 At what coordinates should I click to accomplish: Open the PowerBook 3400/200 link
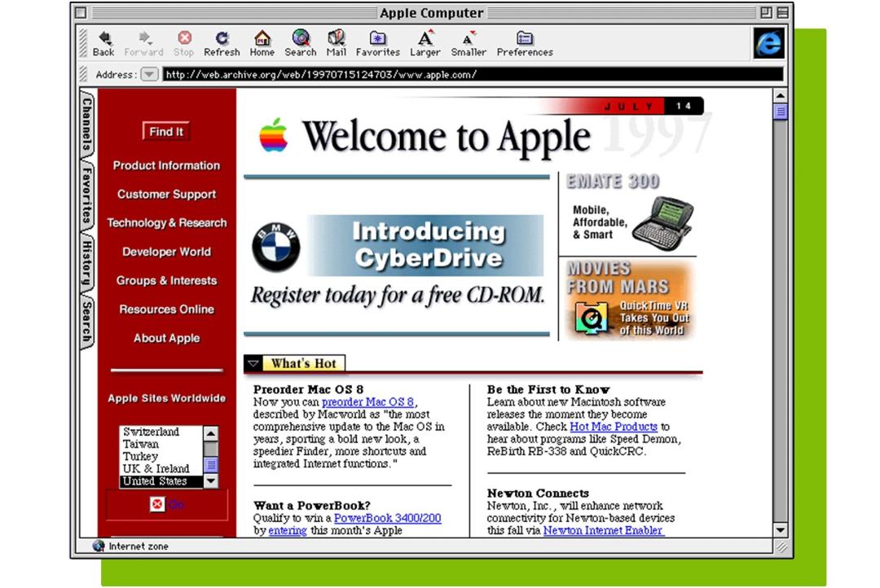387,518
